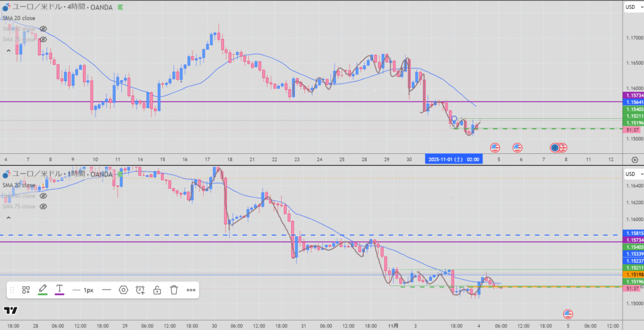Toggle the lock on the selected drawing
Screen dimensions: 644x330
(157, 290)
